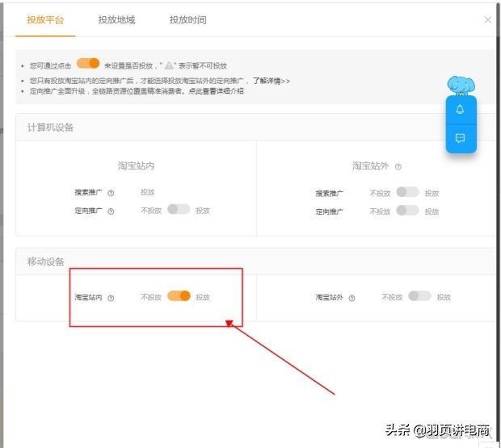
Task: Click help icon beside mobile 淘宝站内
Action: click(111, 298)
